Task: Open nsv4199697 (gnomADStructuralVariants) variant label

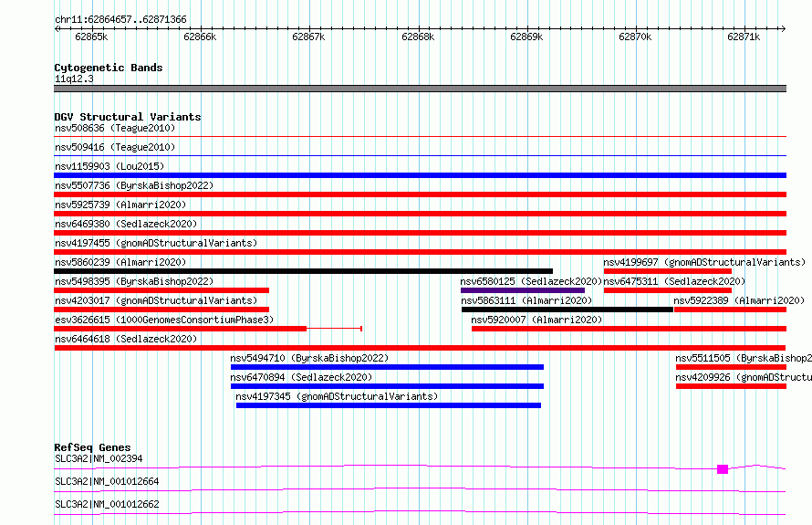Action: tap(704, 262)
